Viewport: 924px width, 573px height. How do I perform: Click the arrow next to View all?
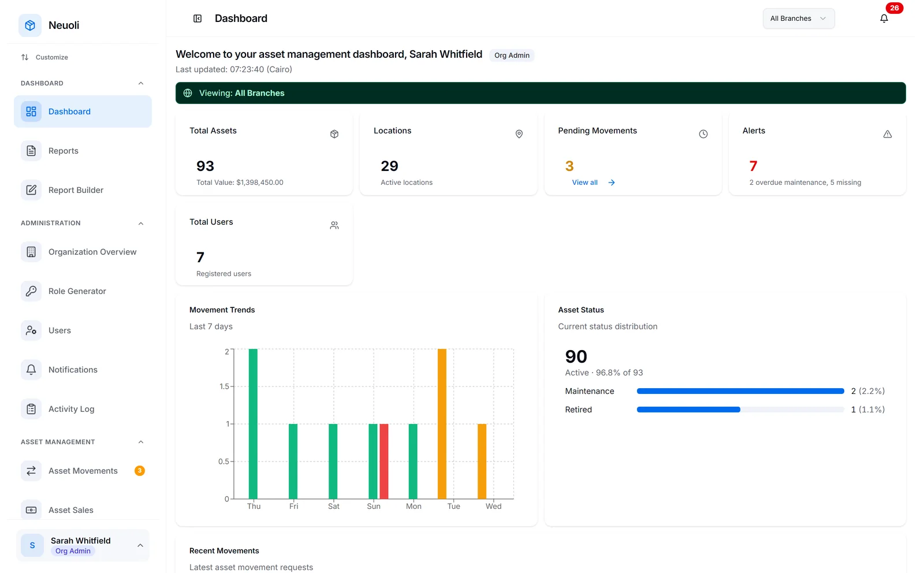point(612,183)
